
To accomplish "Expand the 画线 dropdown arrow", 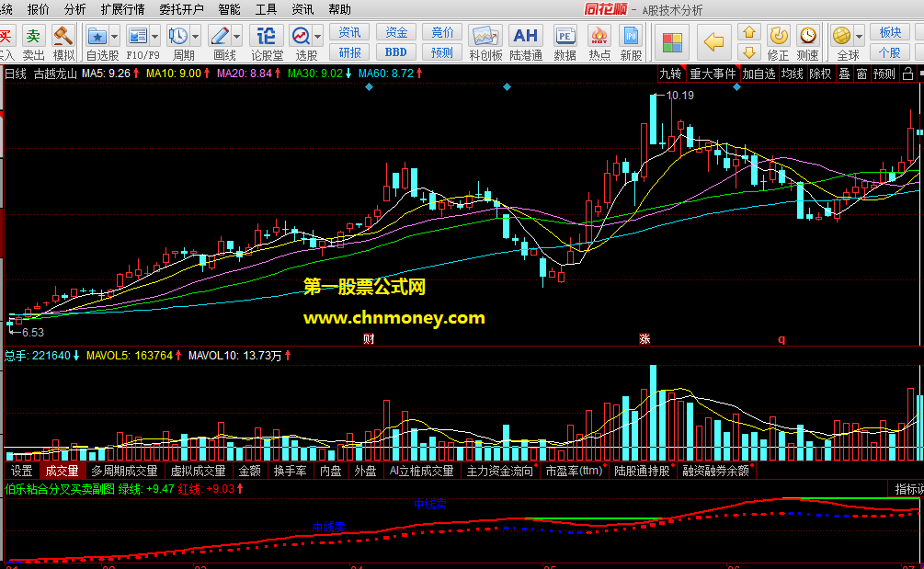I will pos(237,37).
